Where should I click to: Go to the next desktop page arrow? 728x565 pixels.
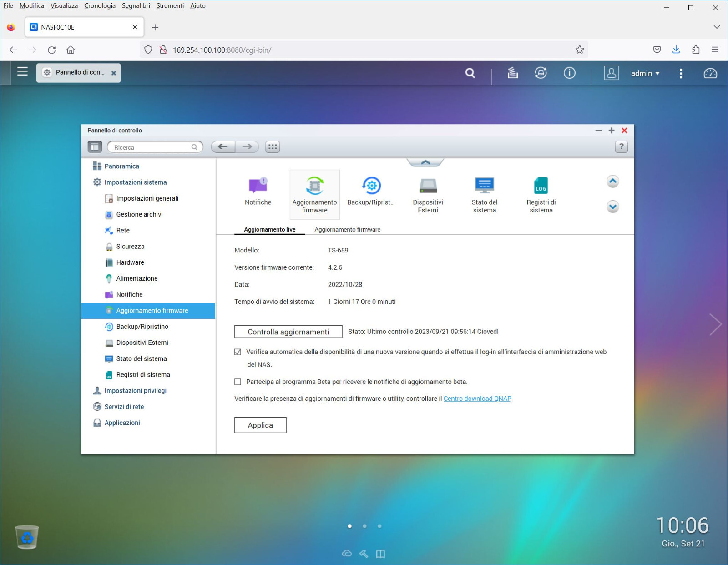point(715,324)
